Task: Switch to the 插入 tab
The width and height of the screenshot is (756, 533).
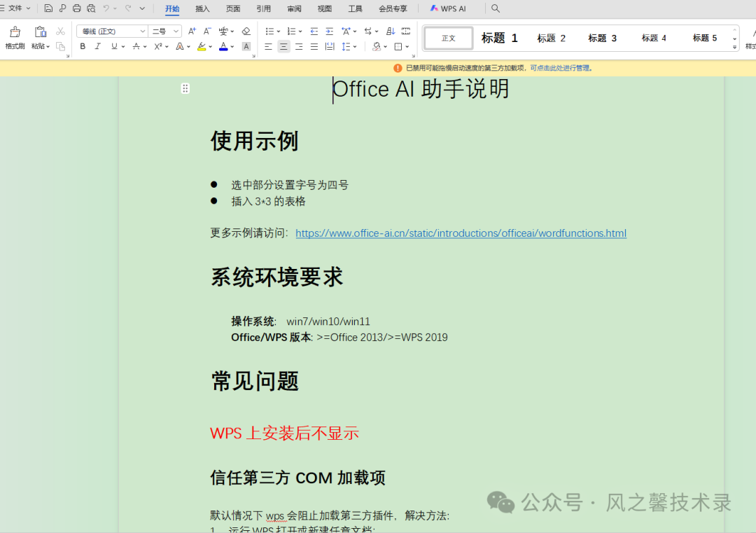Action: pyautogui.click(x=202, y=8)
